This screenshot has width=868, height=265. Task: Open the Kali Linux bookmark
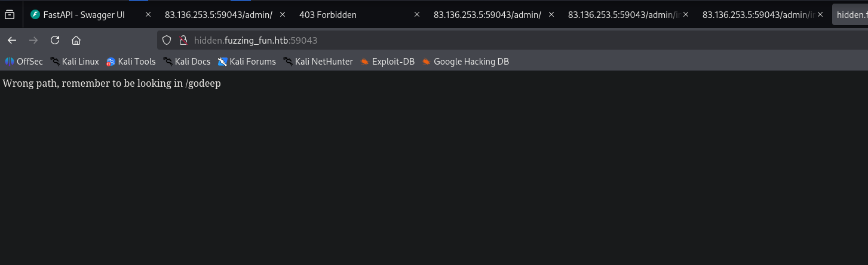(x=75, y=62)
